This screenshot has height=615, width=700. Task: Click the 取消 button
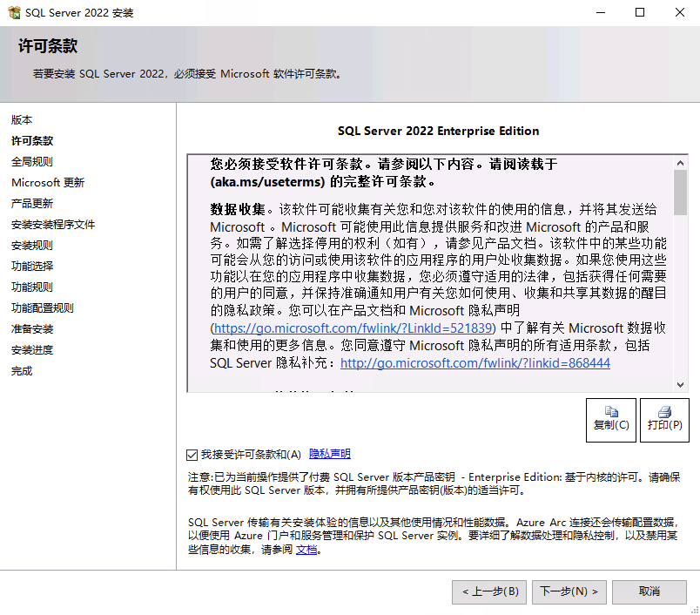pyautogui.click(x=650, y=591)
